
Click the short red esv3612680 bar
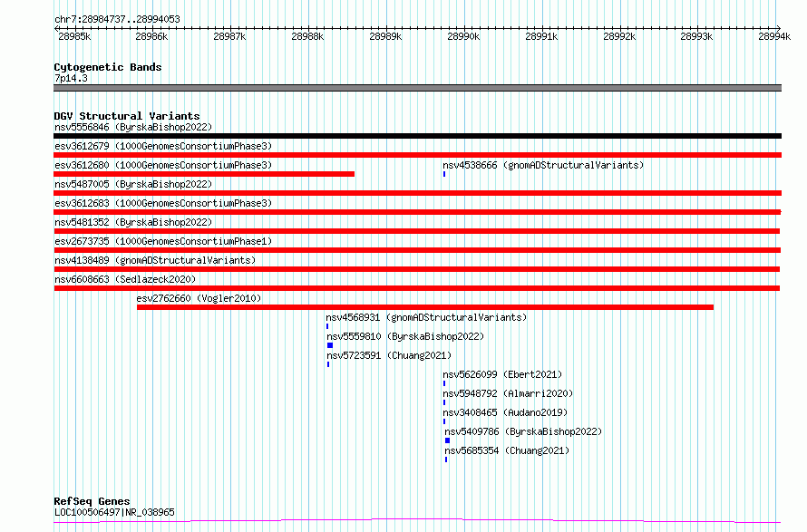(x=204, y=174)
